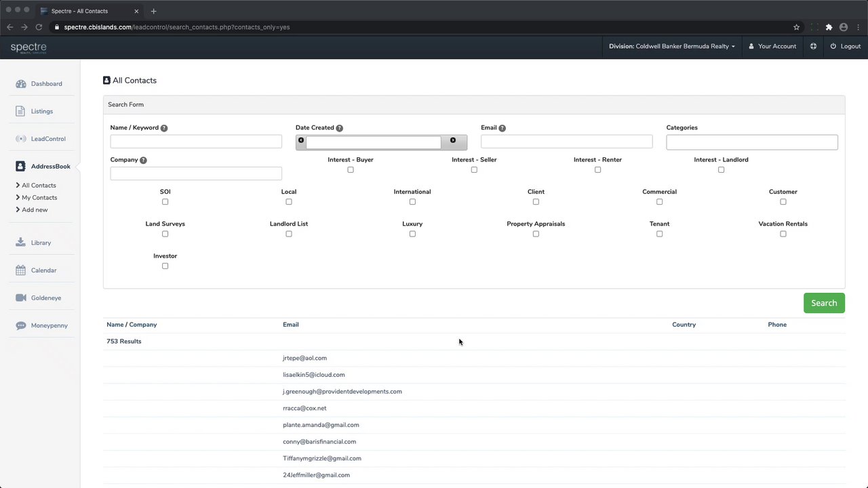Open a new browser tab with plus icon

coord(153,11)
